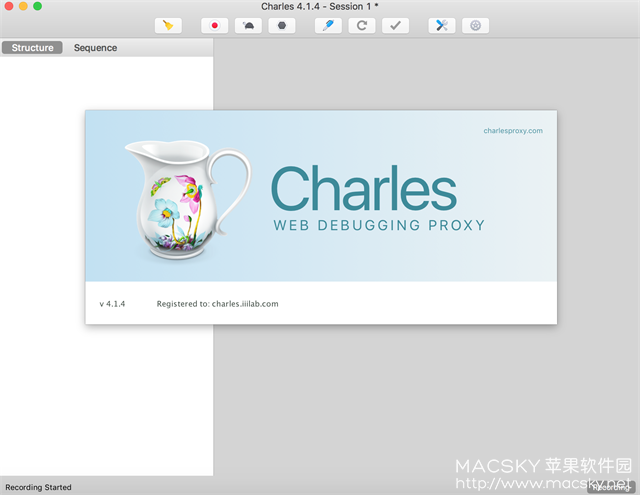Repeat the selected request with the refresh icon
Image resolution: width=640 pixels, height=495 pixels.
click(362, 26)
